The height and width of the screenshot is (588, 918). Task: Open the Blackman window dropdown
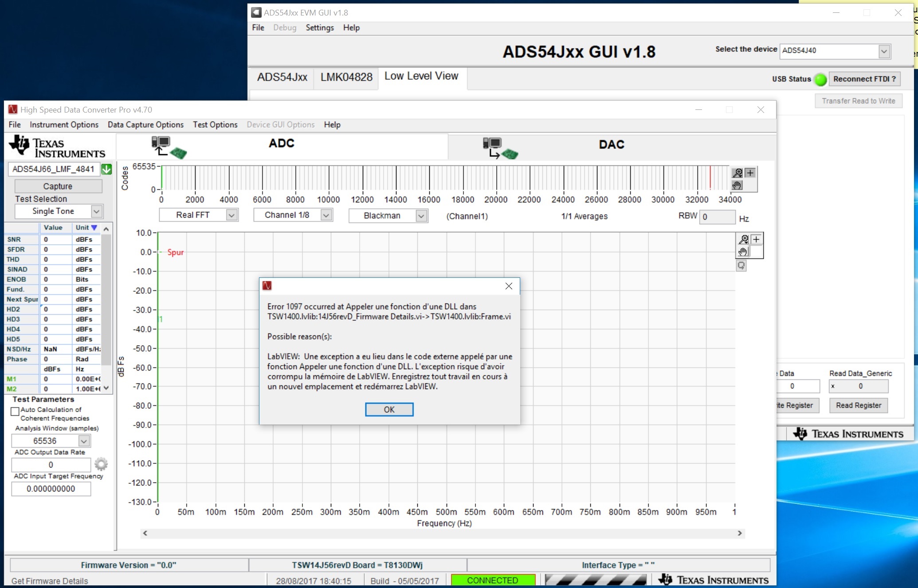coord(421,216)
